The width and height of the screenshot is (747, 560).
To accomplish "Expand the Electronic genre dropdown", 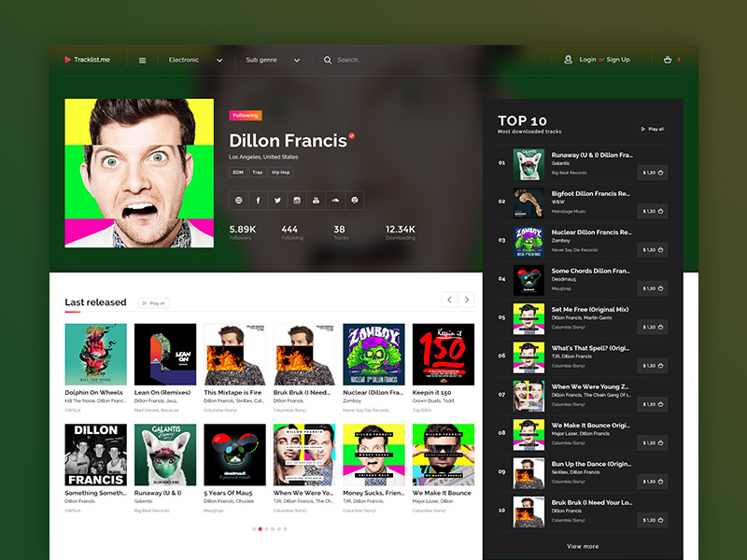I will pos(195,60).
